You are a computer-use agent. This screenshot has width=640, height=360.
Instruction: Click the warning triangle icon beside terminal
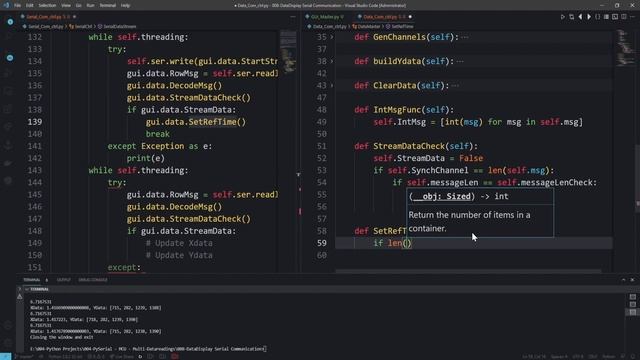pyautogui.click(x=20, y=297)
